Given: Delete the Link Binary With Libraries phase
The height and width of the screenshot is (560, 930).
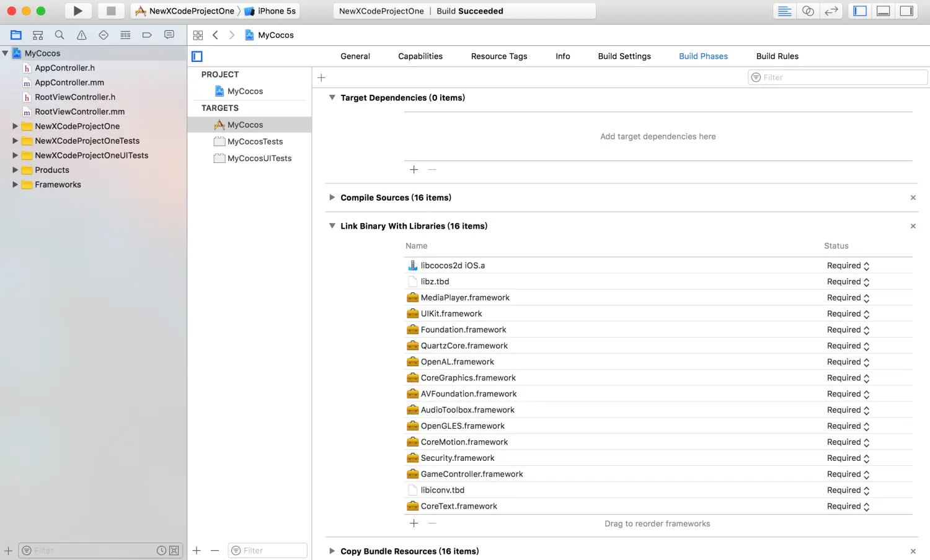Looking at the screenshot, I should point(913,227).
